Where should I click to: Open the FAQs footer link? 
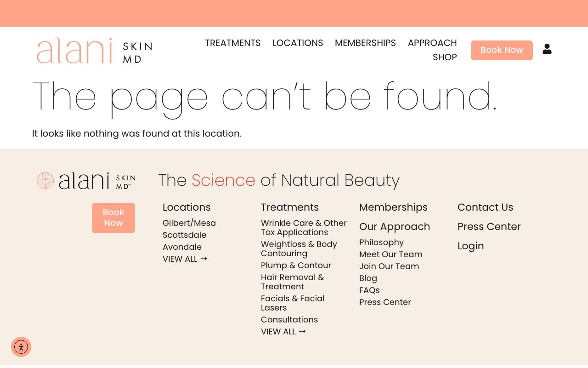[369, 290]
